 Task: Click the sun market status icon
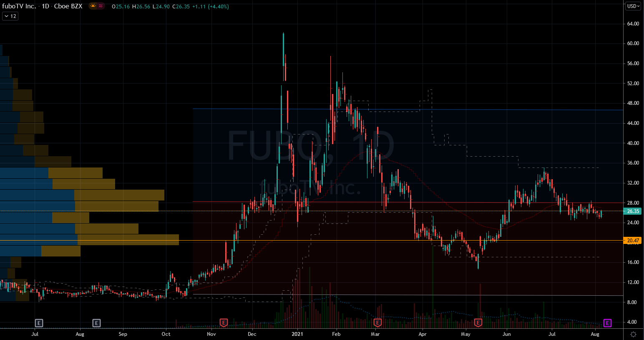click(x=93, y=6)
